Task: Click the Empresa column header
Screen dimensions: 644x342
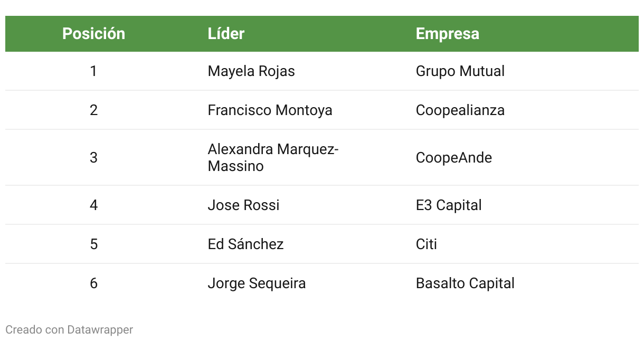Action: point(448,34)
